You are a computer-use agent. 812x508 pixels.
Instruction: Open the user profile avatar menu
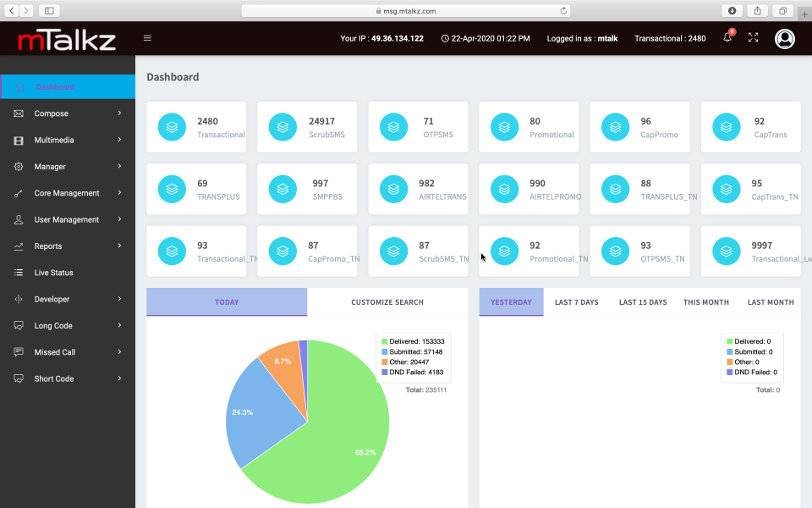[x=784, y=38]
